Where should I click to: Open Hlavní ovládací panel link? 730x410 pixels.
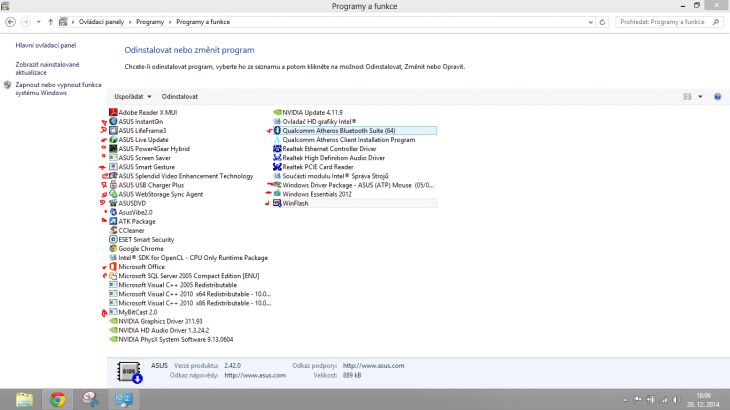click(x=46, y=45)
